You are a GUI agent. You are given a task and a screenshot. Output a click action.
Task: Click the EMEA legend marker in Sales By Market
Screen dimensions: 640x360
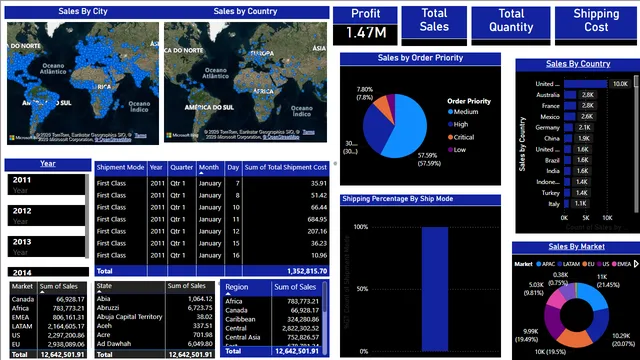[614, 264]
